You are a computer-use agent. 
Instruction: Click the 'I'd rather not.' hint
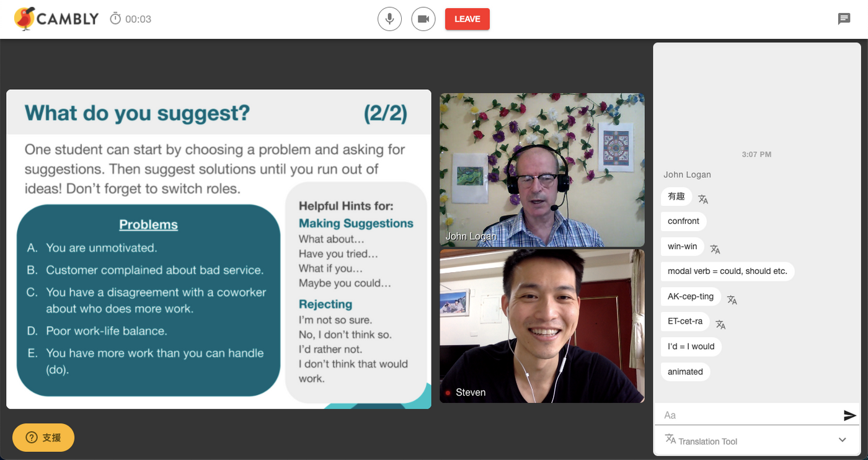330,349
